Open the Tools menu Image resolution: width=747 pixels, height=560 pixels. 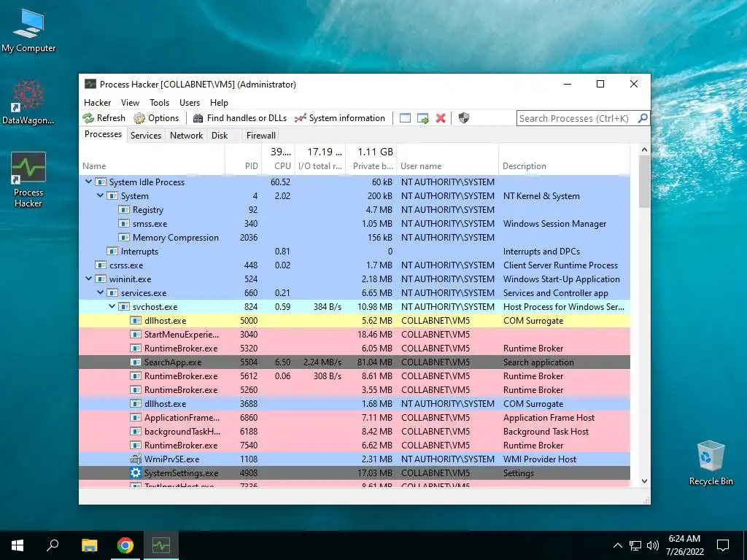[x=159, y=103]
